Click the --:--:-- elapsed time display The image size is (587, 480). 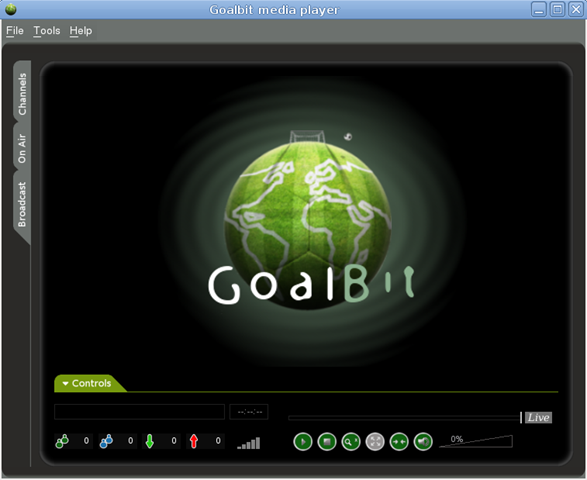coord(249,412)
